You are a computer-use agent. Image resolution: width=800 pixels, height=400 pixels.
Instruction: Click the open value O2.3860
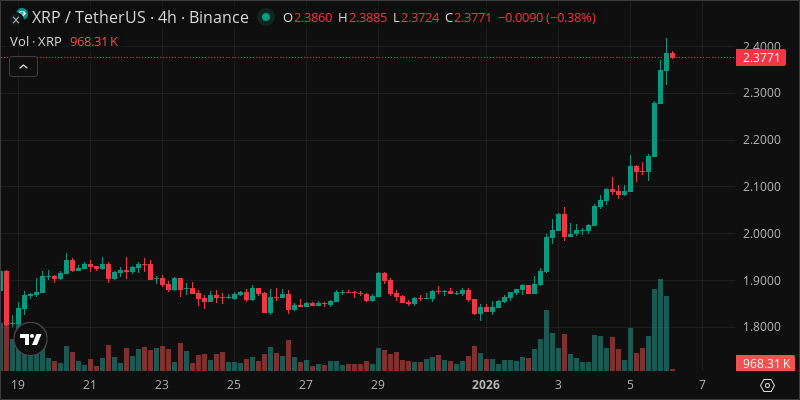point(308,18)
